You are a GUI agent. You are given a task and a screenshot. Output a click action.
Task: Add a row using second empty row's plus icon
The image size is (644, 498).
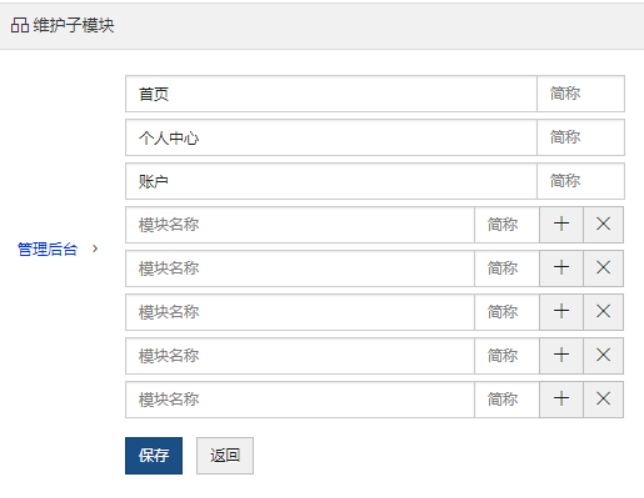coord(561,268)
